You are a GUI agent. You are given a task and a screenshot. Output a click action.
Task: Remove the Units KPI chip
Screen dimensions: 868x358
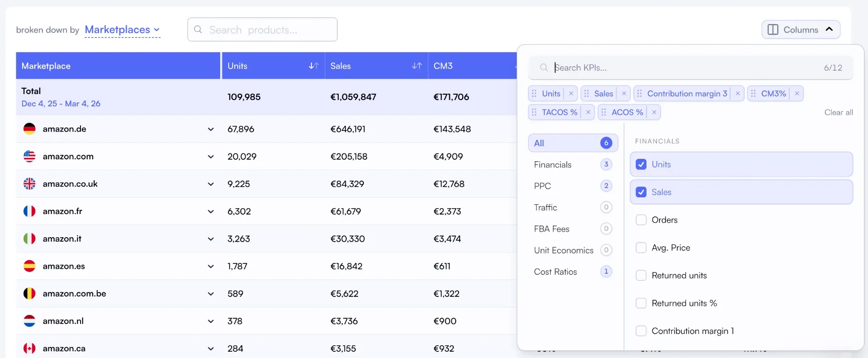point(571,94)
